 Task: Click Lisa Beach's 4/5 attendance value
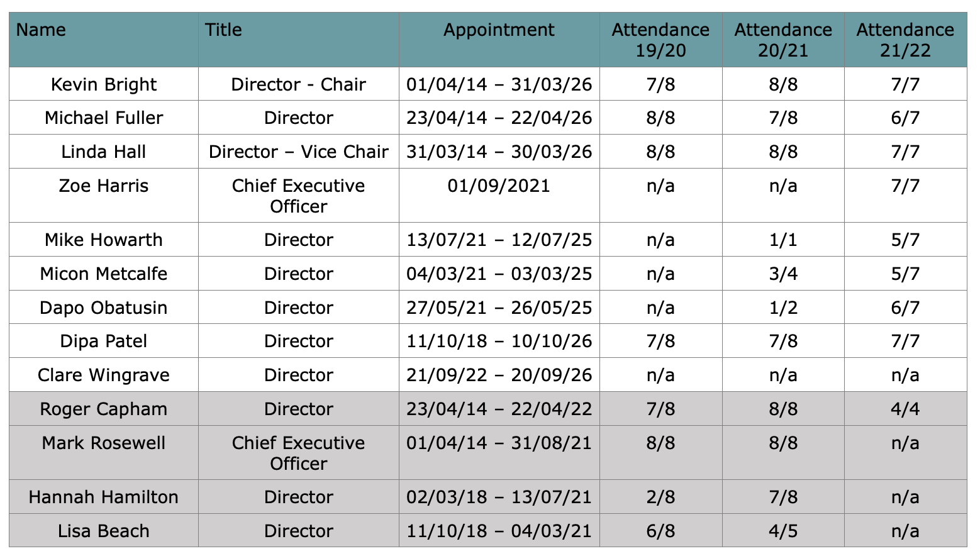pos(783,530)
